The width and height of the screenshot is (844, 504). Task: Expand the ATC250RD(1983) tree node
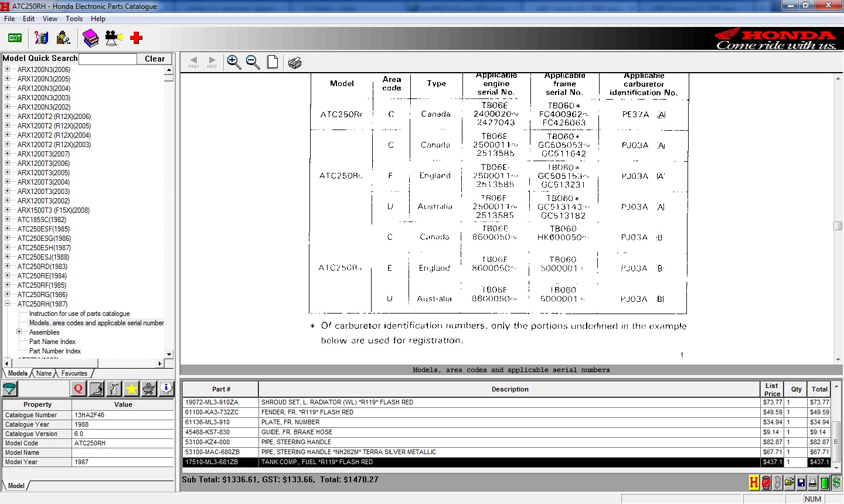click(8, 266)
